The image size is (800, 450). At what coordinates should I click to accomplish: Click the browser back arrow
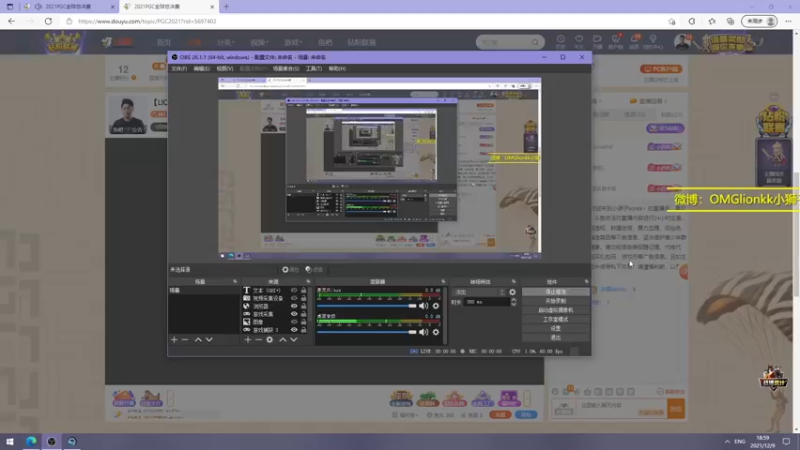point(11,21)
